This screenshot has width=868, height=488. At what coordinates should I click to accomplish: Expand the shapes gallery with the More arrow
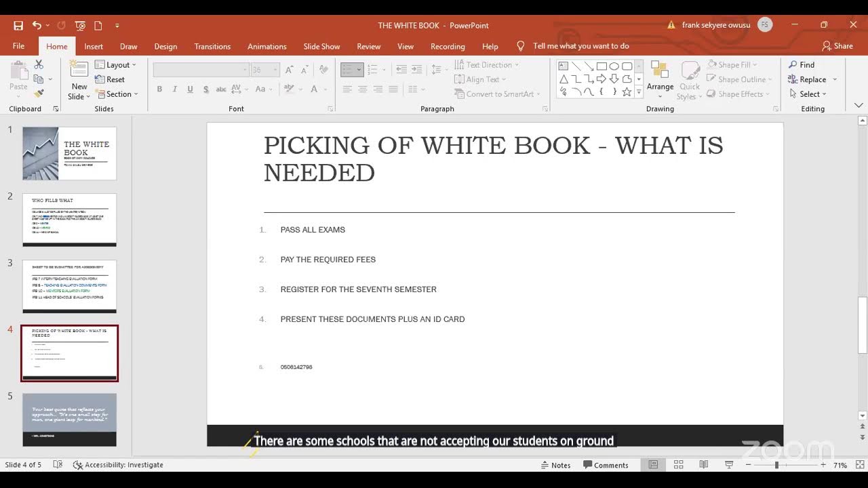(x=638, y=93)
